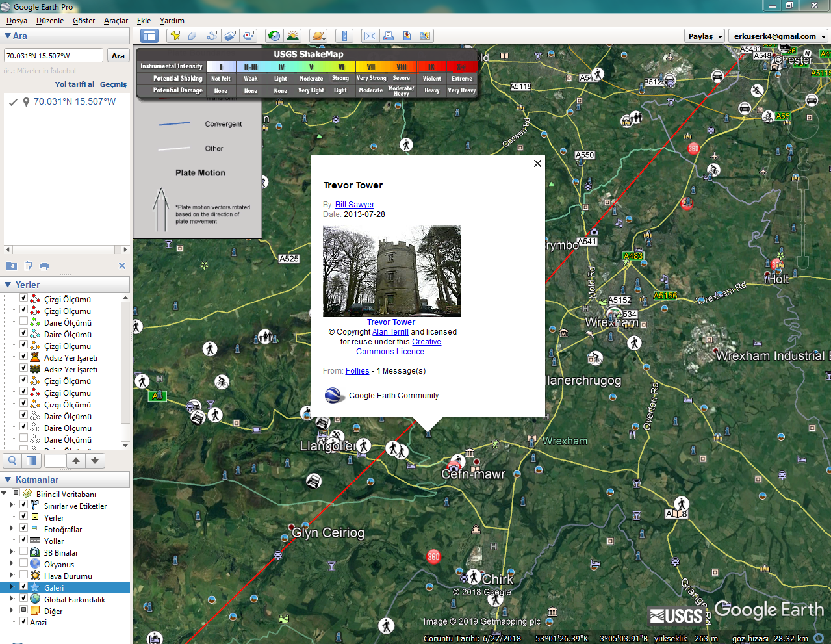Viewport: 831px width, 644px height.
Task: Expand the Sınırlar ve Etiketler node
Action: [x=11, y=505]
